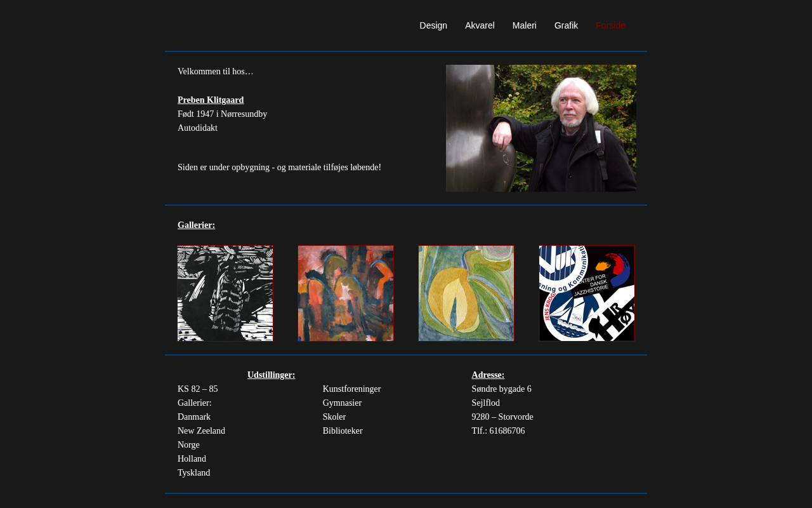
Task: Click the portrait photo of Preben Klitgaard
Action: [541, 128]
